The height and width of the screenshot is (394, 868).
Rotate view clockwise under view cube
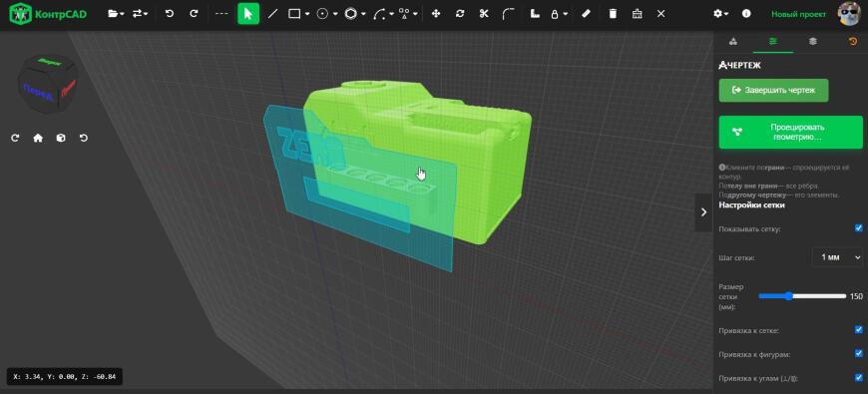pos(15,138)
